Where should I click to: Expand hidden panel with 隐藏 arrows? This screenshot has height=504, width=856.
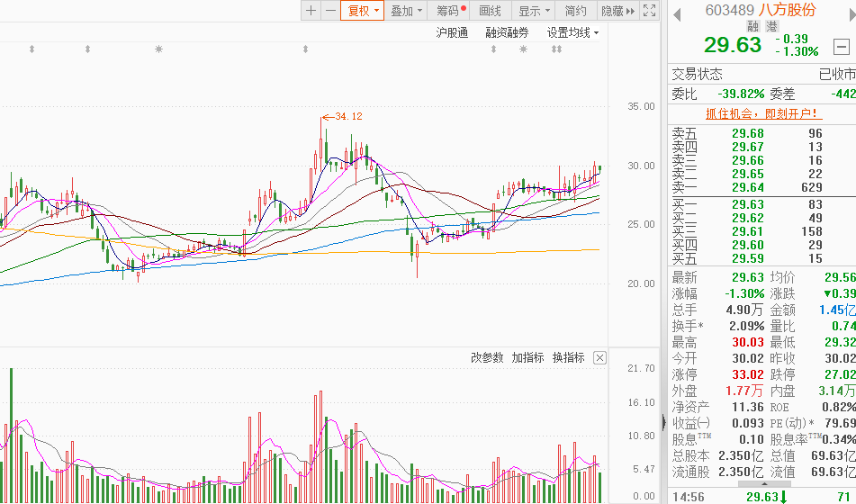618,11
